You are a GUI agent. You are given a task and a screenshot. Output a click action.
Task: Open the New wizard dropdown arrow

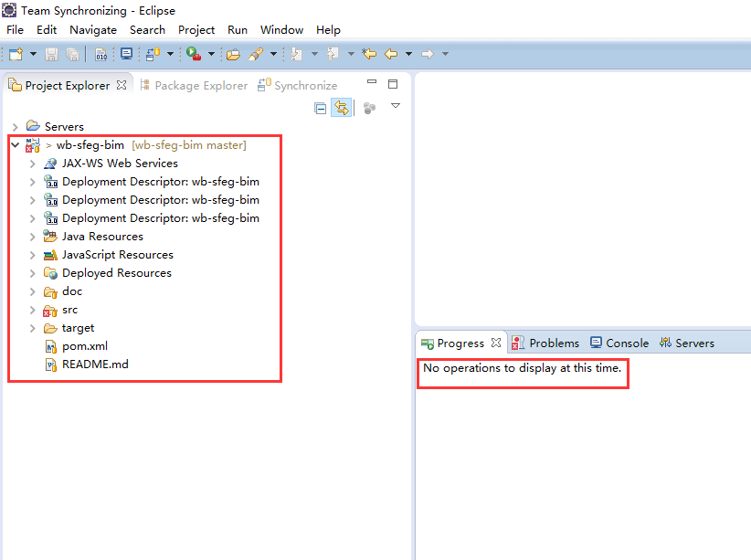pyautogui.click(x=33, y=54)
